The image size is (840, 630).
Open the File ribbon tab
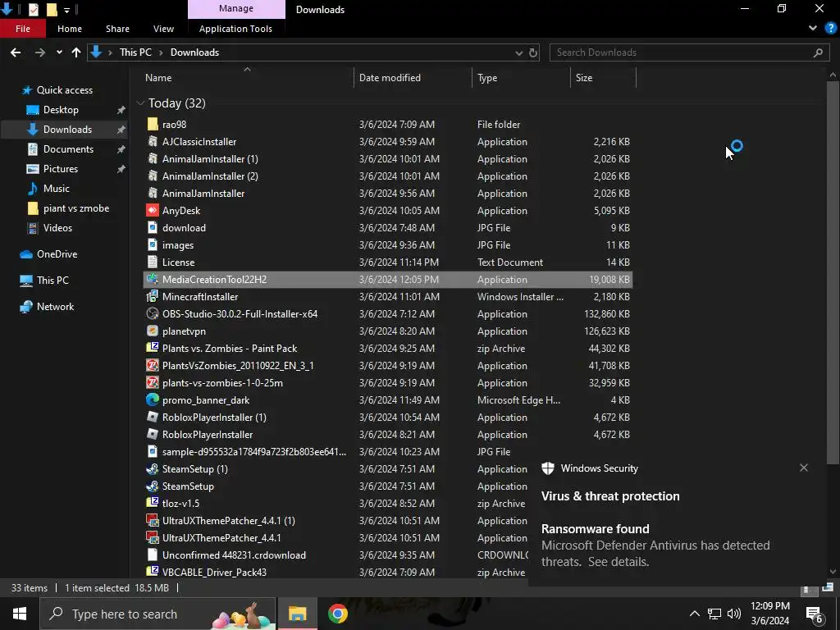22,29
